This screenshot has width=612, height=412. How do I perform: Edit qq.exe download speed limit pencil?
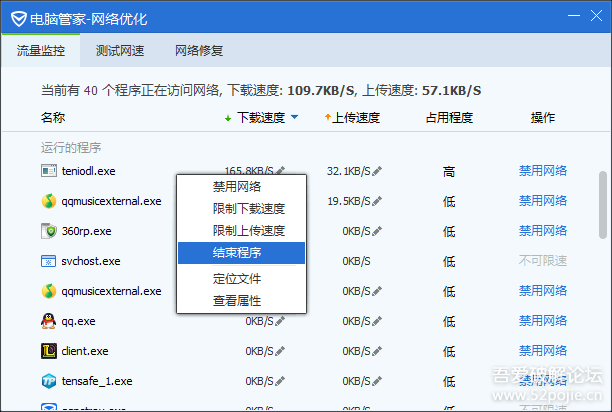280,321
